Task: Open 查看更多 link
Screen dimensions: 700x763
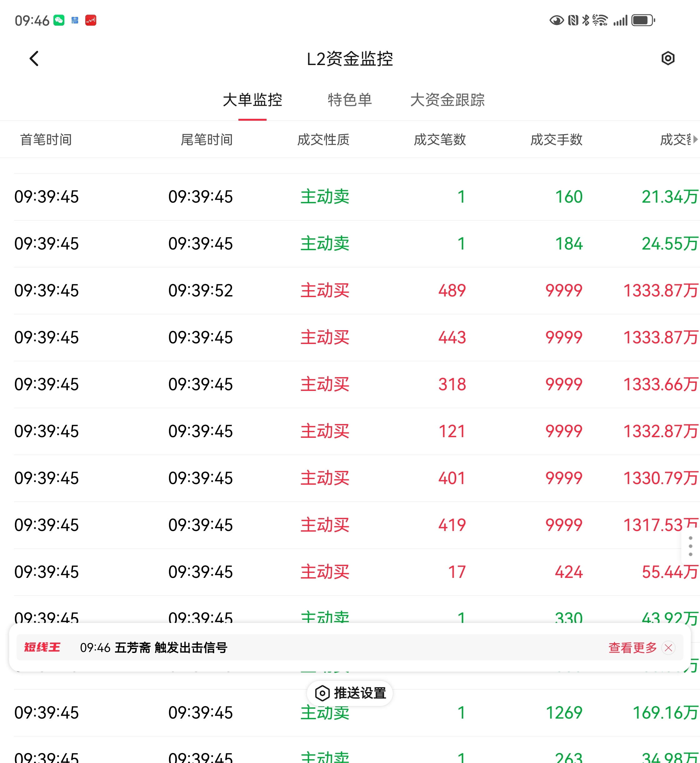Action: (632, 648)
